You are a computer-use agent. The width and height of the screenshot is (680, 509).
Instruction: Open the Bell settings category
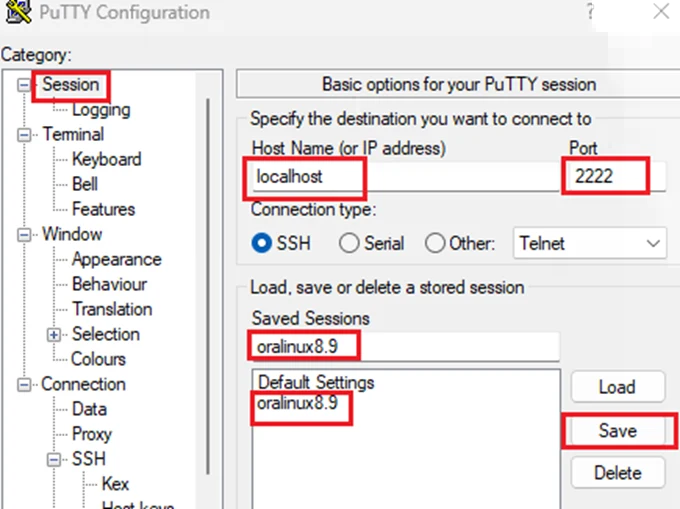pyautogui.click(x=85, y=184)
